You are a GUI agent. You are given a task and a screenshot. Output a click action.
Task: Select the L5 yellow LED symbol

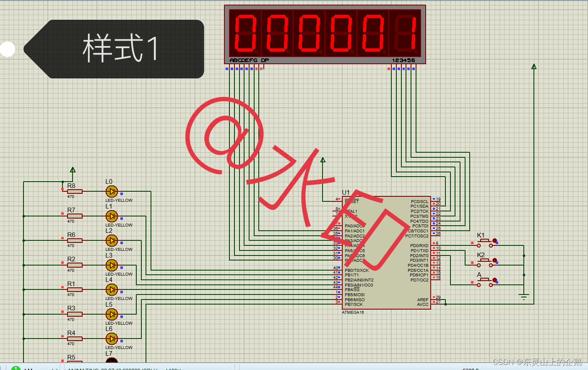click(x=112, y=314)
